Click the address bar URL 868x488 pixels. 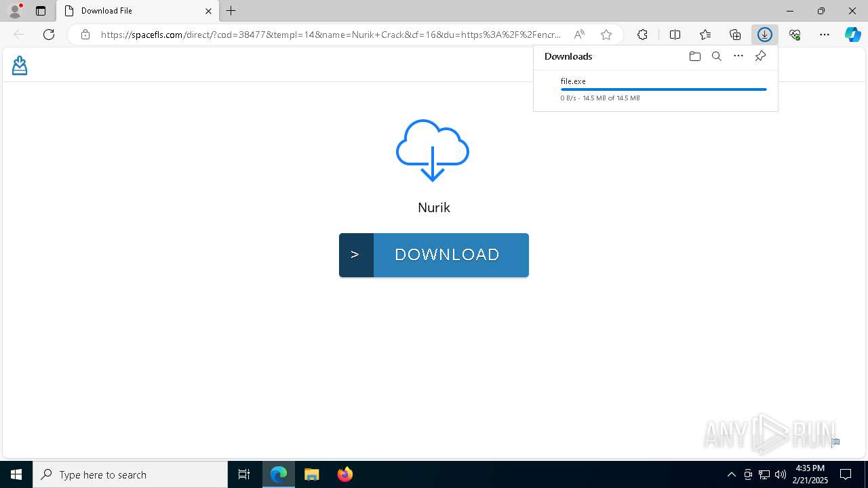(x=331, y=35)
